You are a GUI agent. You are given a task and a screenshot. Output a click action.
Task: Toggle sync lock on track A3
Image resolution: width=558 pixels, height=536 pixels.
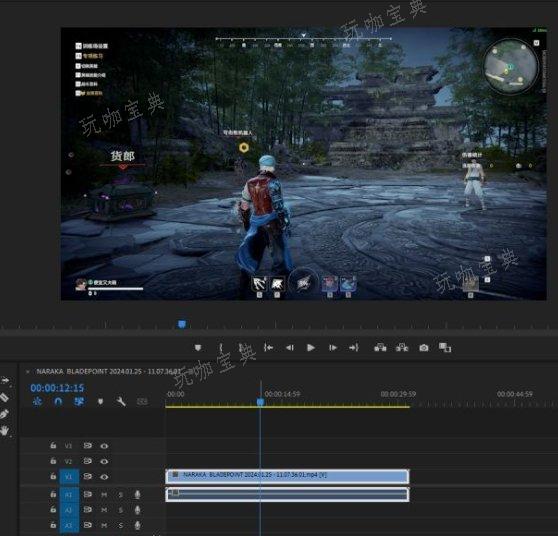click(x=88, y=525)
